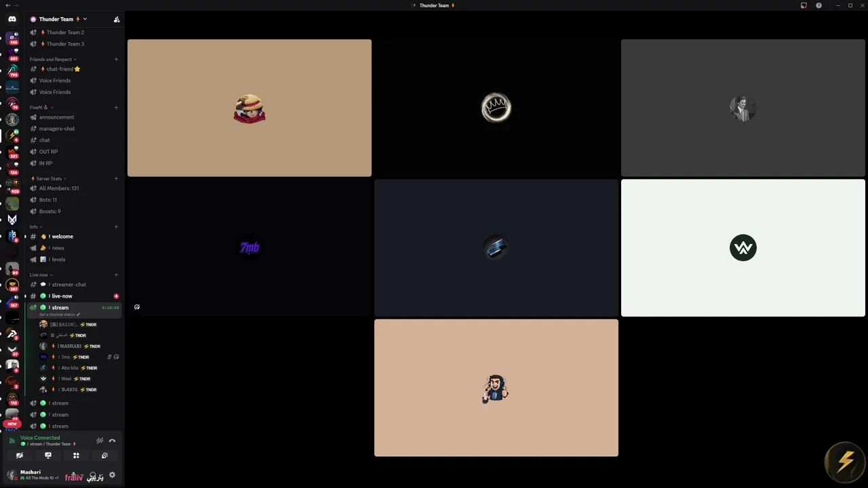The width and height of the screenshot is (868, 488).
Task: Open the news channel
Action: point(74,248)
